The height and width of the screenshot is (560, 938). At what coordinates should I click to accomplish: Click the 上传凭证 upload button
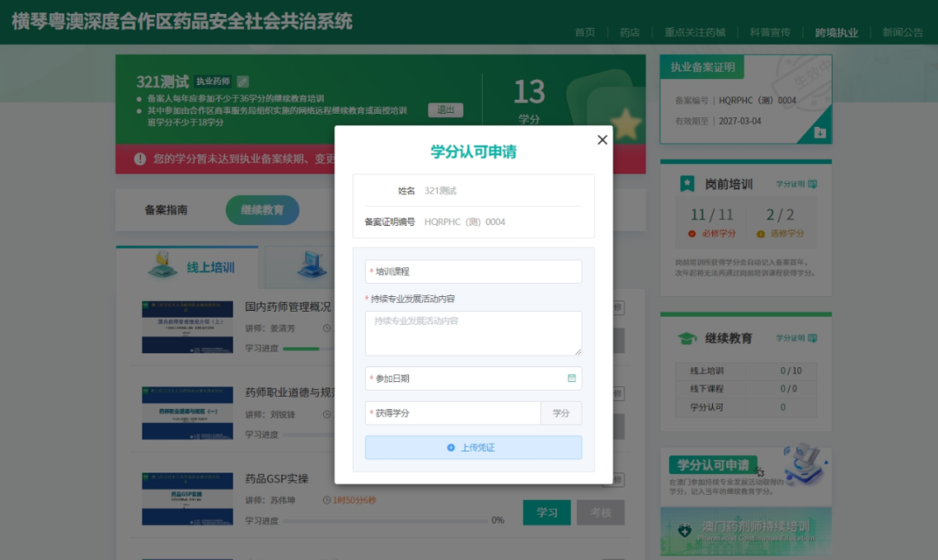473,447
